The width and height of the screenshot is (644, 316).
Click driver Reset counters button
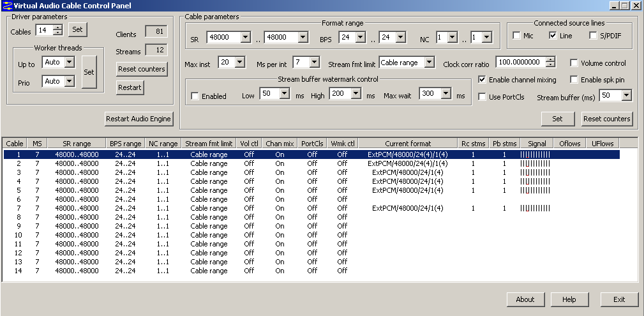click(142, 69)
